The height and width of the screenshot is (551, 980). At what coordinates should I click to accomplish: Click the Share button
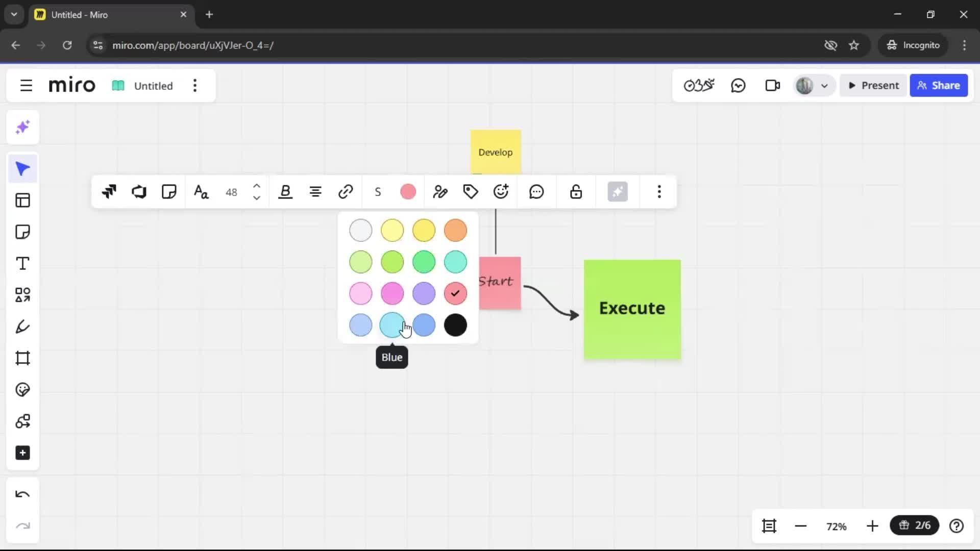[939, 86]
